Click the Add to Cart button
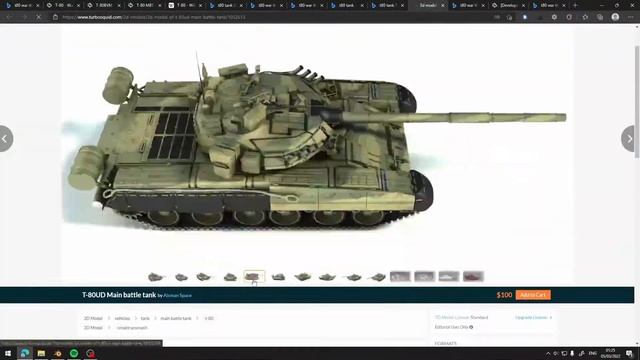 533,295
